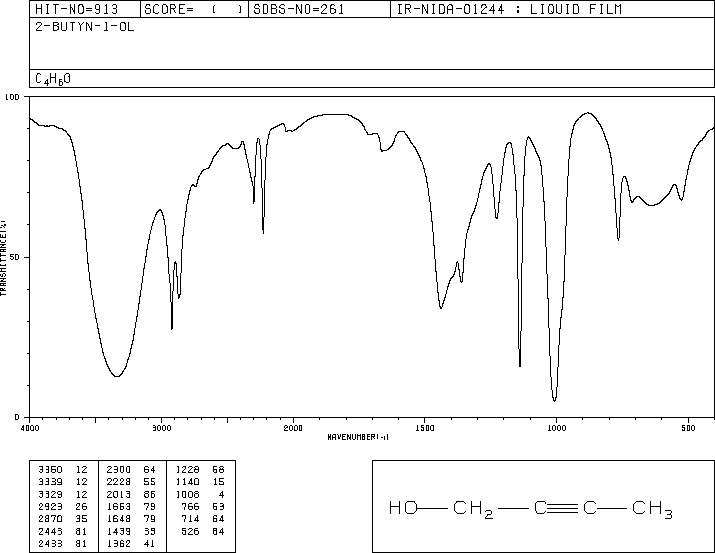
Task: Click transmittance '86' beside peak 2013
Action: click(150, 494)
